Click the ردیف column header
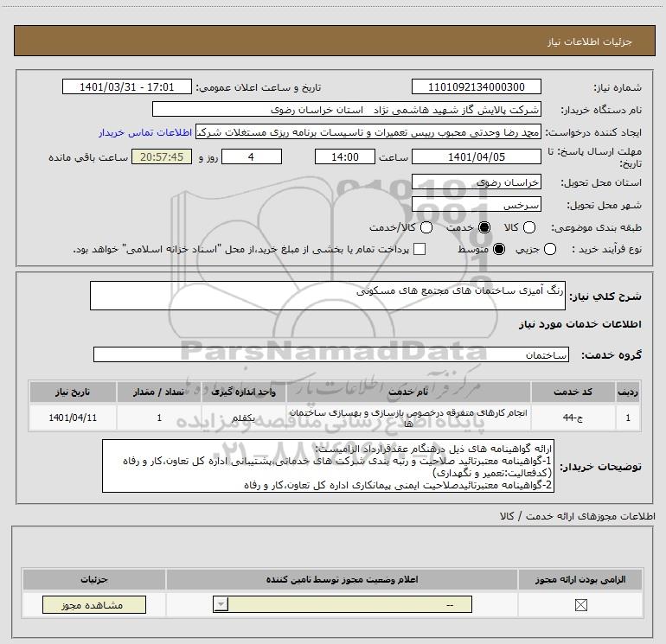The width and height of the screenshot is (666, 644). pyautogui.click(x=628, y=392)
